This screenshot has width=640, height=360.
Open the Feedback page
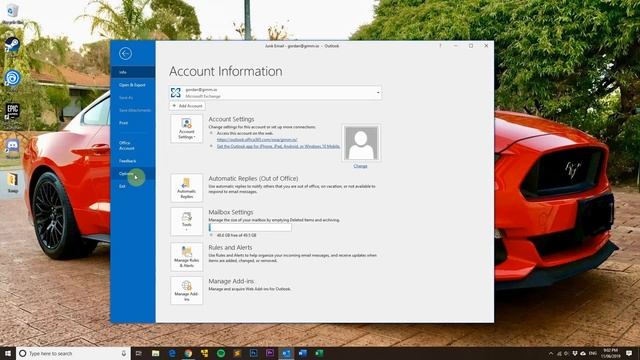click(133, 161)
